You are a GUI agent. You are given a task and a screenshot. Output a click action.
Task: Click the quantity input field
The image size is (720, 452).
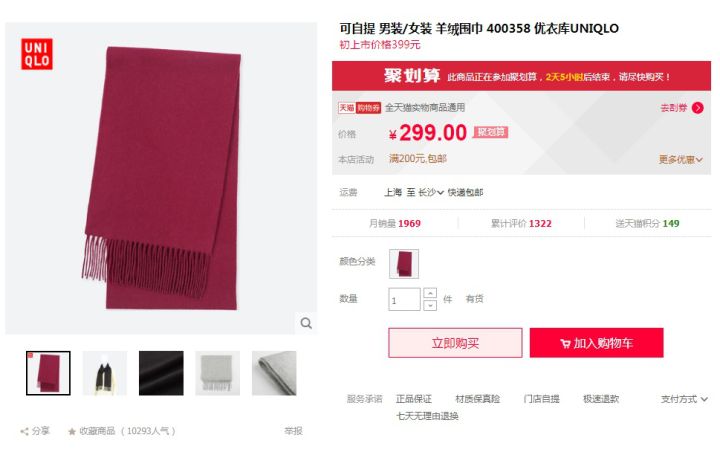tap(404, 299)
